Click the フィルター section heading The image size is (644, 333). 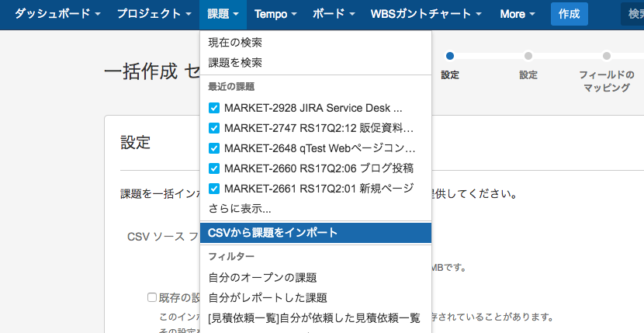pyautogui.click(x=231, y=256)
